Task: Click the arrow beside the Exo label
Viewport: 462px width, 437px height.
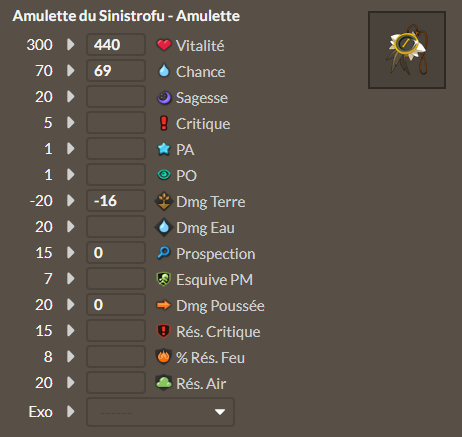Action: pos(71,411)
